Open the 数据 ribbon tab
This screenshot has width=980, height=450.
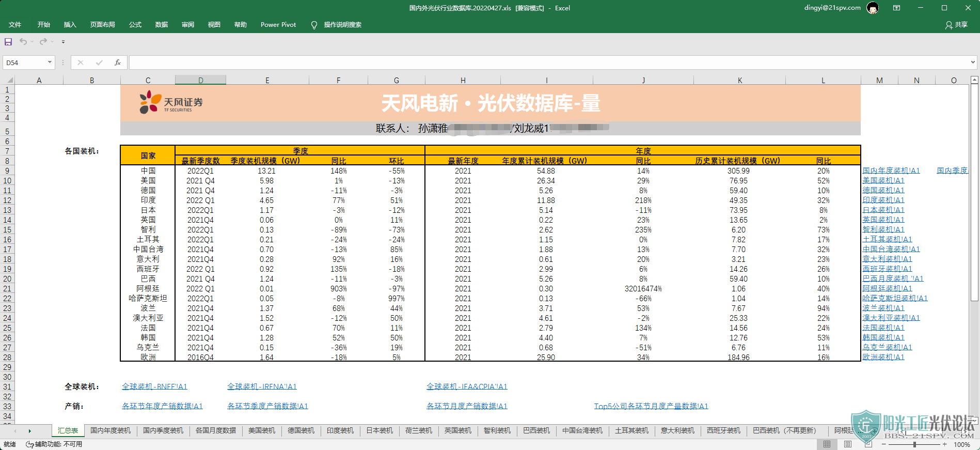coord(162,25)
